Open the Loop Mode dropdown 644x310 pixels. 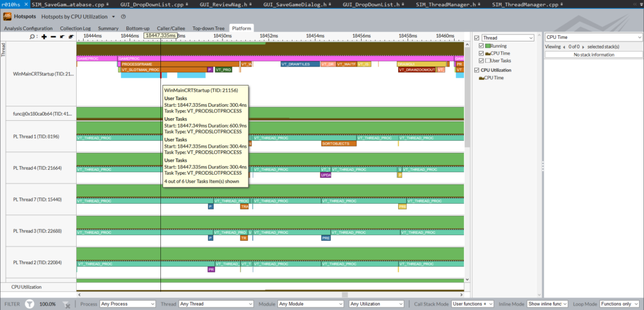tap(621, 304)
